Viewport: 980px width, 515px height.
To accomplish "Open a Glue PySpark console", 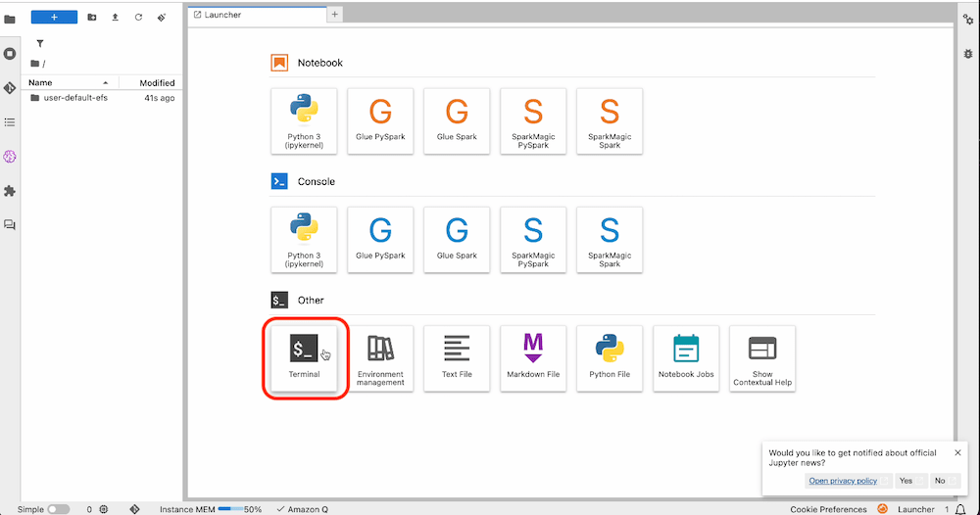I will point(380,240).
